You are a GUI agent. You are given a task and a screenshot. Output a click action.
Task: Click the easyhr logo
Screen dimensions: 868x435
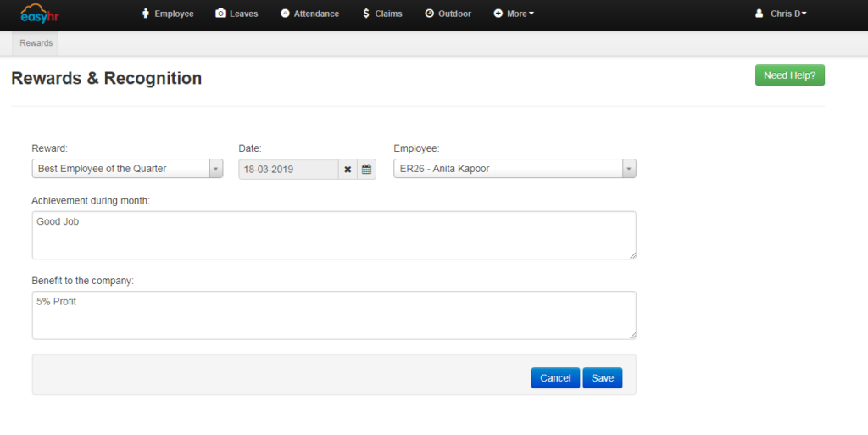point(40,14)
